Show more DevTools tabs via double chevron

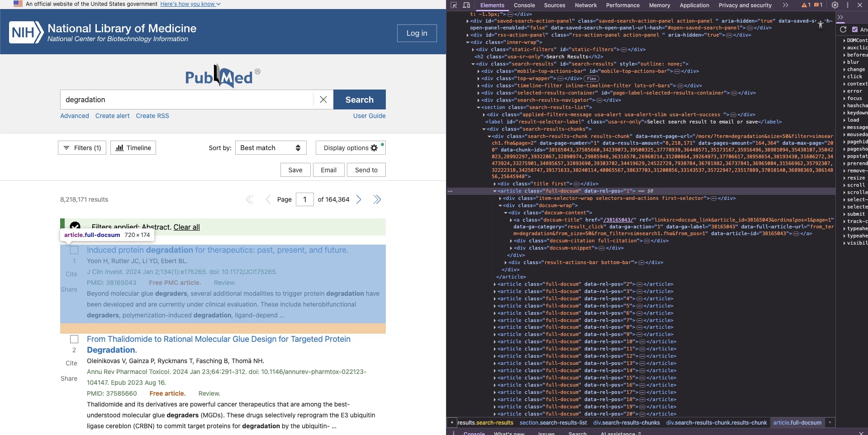click(786, 5)
